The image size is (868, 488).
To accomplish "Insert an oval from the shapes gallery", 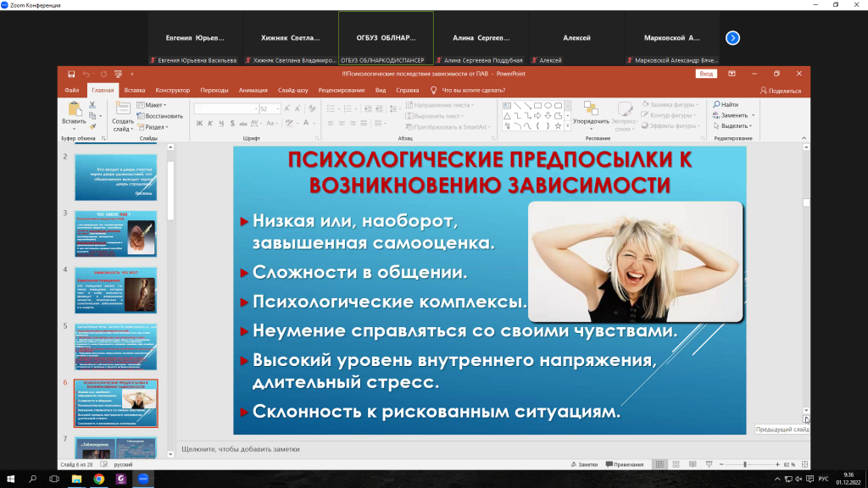I will point(548,105).
